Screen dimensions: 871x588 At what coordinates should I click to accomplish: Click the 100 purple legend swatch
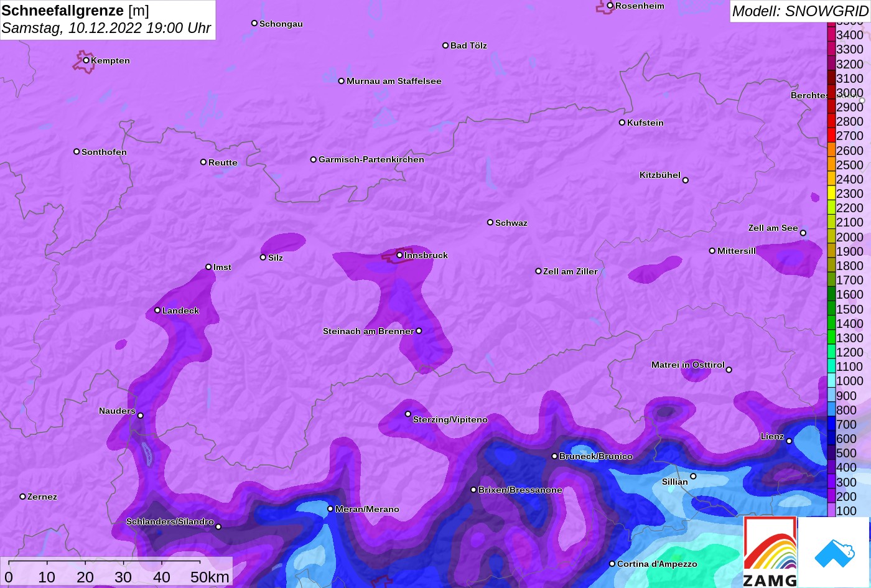(x=831, y=511)
